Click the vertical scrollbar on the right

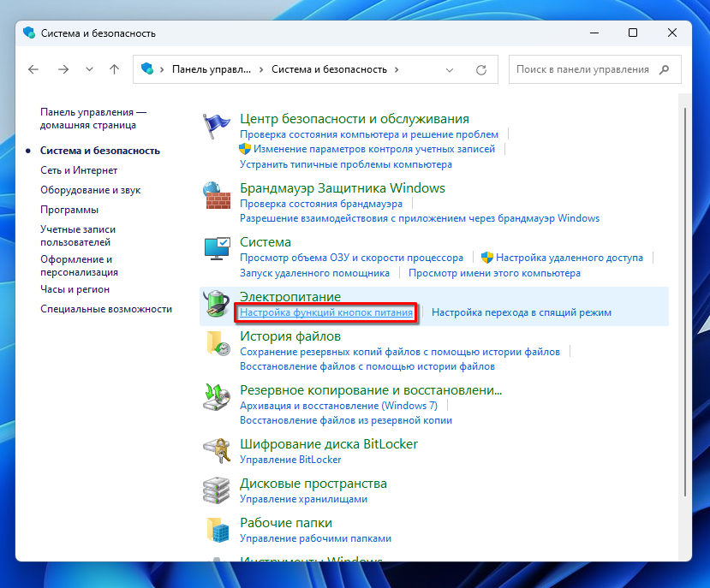(x=683, y=300)
